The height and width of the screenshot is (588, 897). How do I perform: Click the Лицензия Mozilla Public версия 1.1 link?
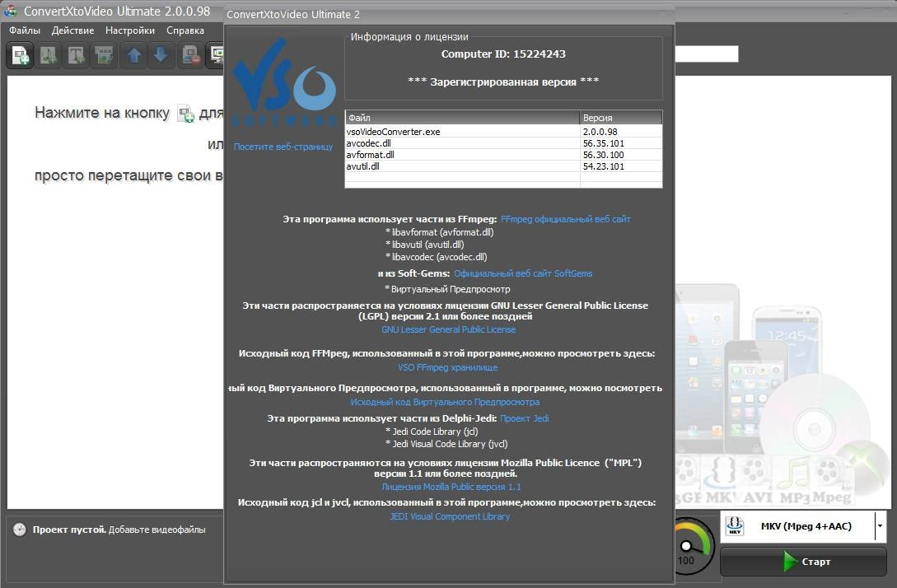[451, 487]
